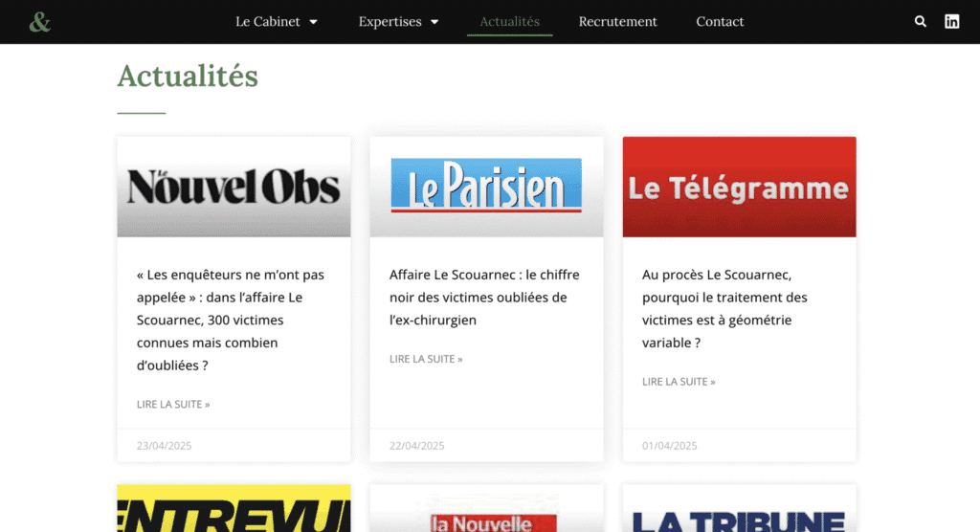Go to the Recrutement page

click(617, 21)
